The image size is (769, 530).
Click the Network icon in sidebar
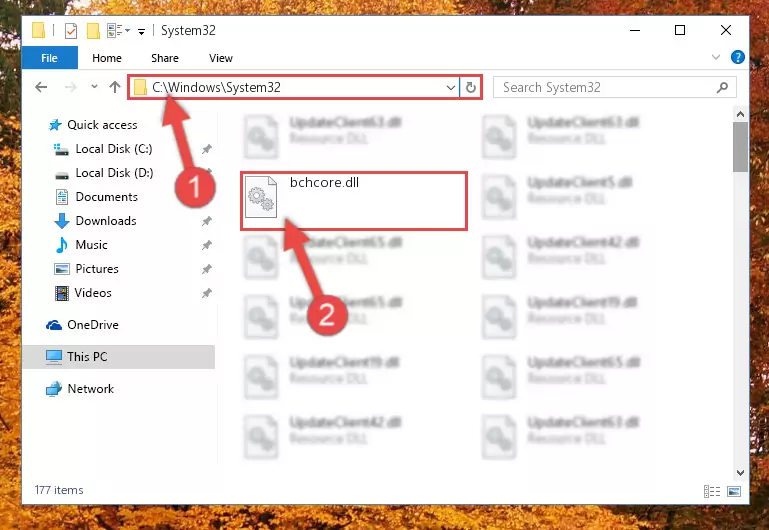tap(54, 389)
